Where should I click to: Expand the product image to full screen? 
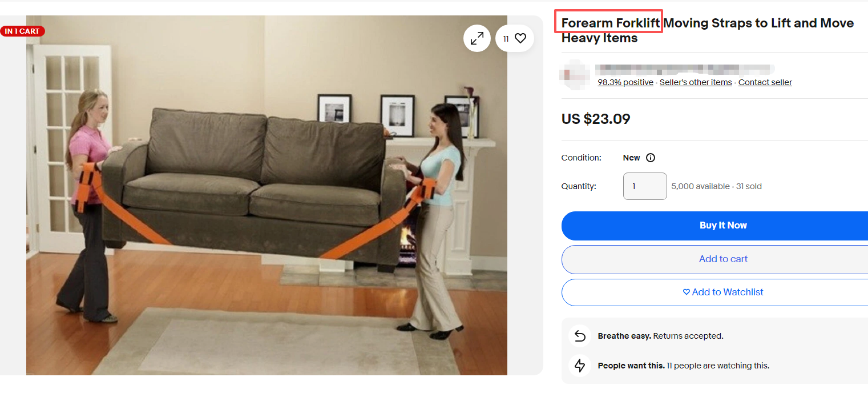(477, 38)
